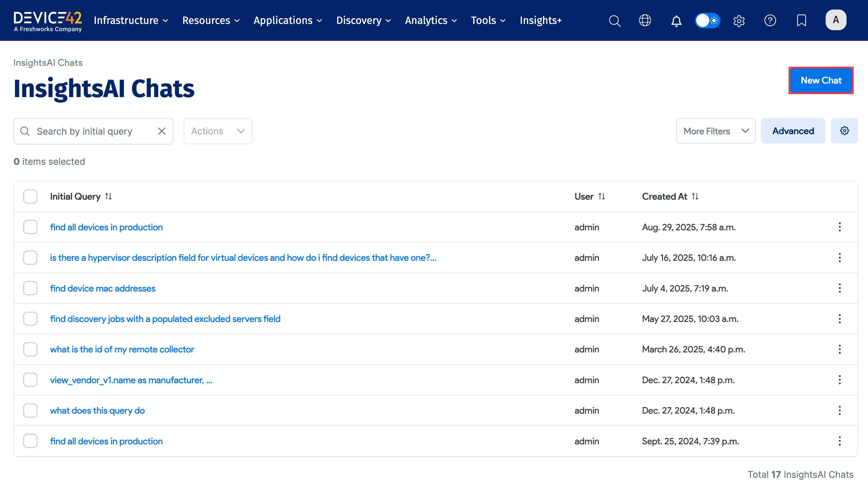
Task: Sort the table by Created At
Action: [695, 196]
